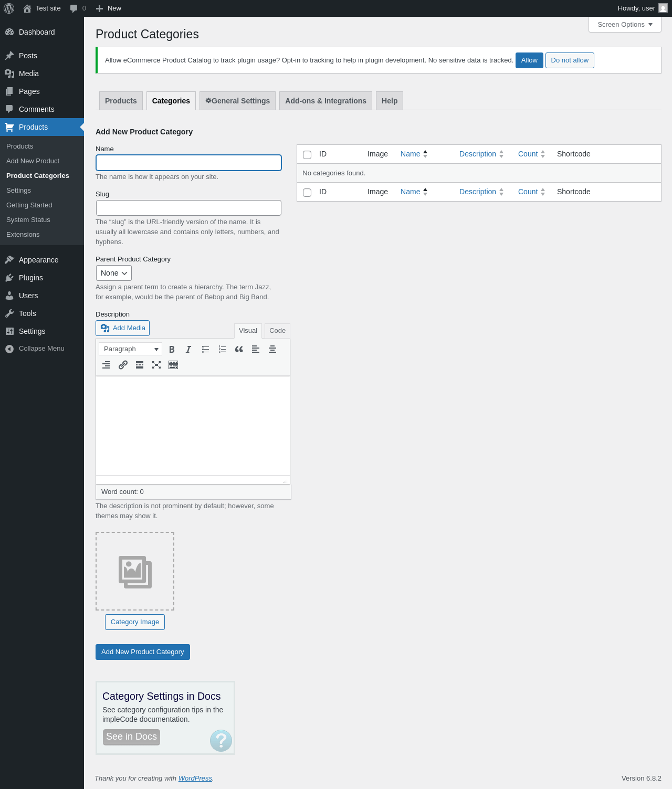The image size is (672, 789).
Task: Click See in Docs button
Action: 131,737
